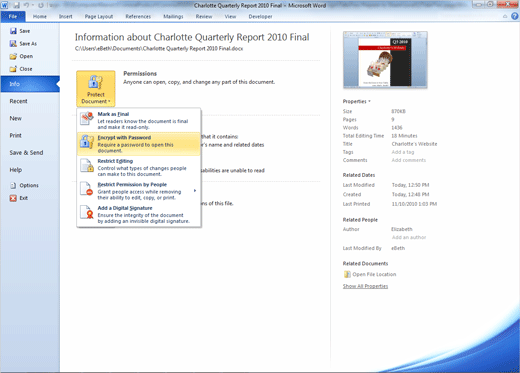This screenshot has width=520, height=373.
Task: Click the Last Printed date 11/10/2010
Action: tap(414, 204)
